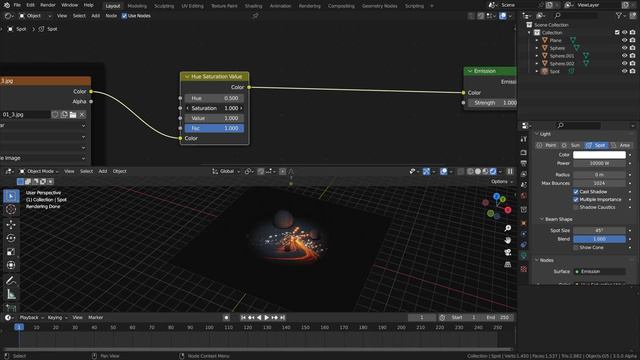This screenshot has height=360, width=640.
Task: Select the Annotate tool
Action: coord(11,280)
